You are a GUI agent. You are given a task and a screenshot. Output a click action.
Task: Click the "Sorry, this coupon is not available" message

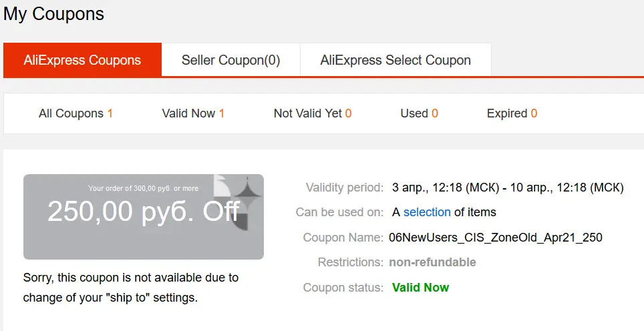131,288
